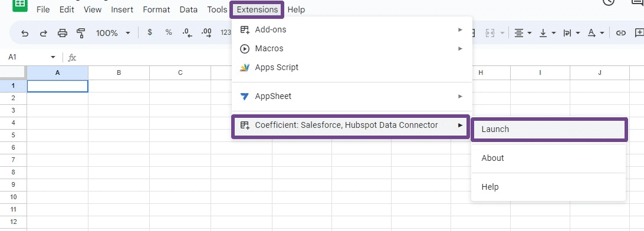Open the Help menu in menu bar
This screenshot has height=231, width=644.
(x=296, y=9)
